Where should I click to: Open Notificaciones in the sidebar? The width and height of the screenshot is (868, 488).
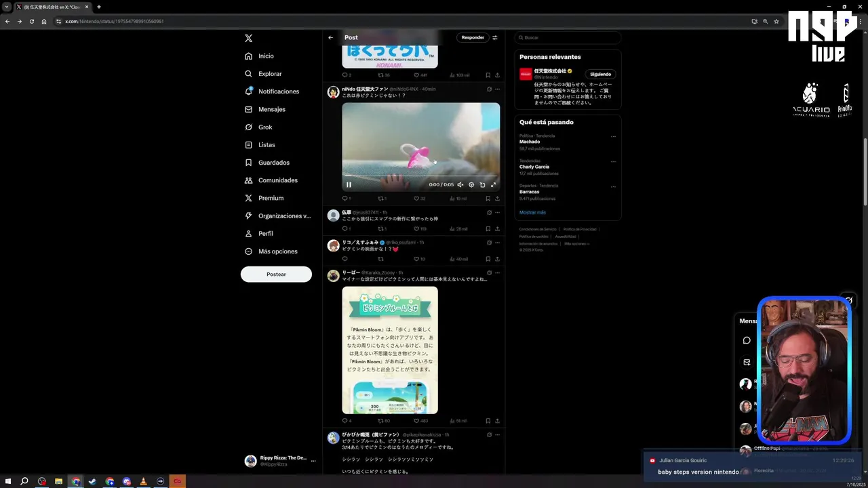pyautogui.click(x=272, y=91)
